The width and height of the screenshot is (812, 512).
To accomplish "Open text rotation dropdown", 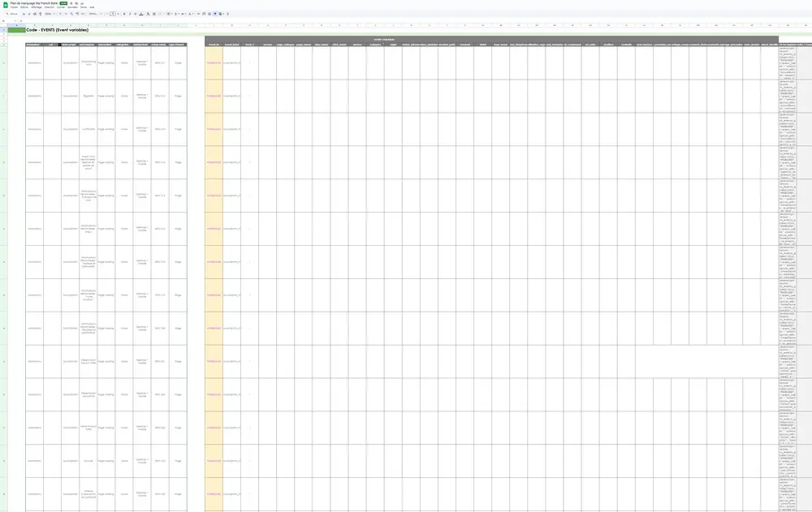I will (191, 14).
